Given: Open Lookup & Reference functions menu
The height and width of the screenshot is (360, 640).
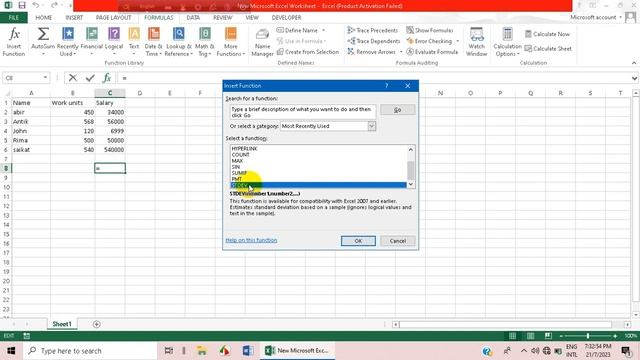Looking at the screenshot, I should tap(178, 42).
